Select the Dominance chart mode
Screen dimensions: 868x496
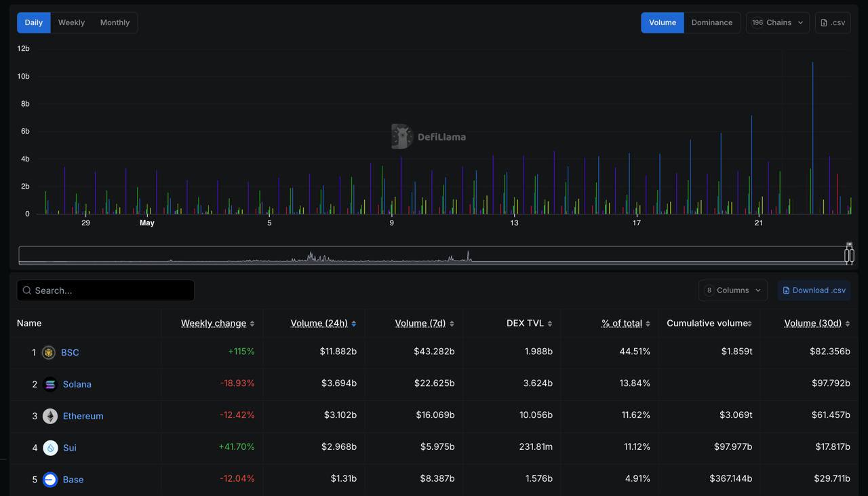coord(712,22)
